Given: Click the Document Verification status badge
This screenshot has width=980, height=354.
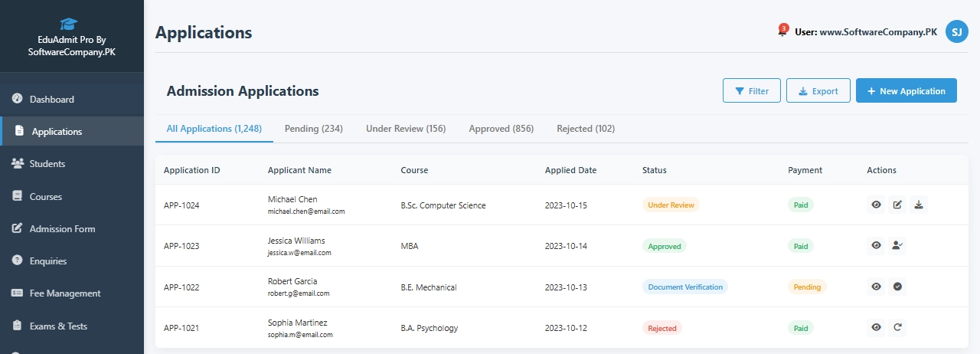Looking at the screenshot, I should click(685, 287).
